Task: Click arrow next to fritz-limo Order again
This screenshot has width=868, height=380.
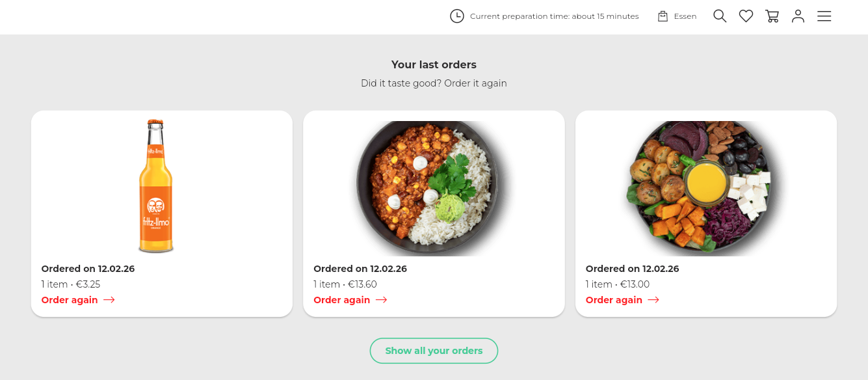Action: point(109,300)
